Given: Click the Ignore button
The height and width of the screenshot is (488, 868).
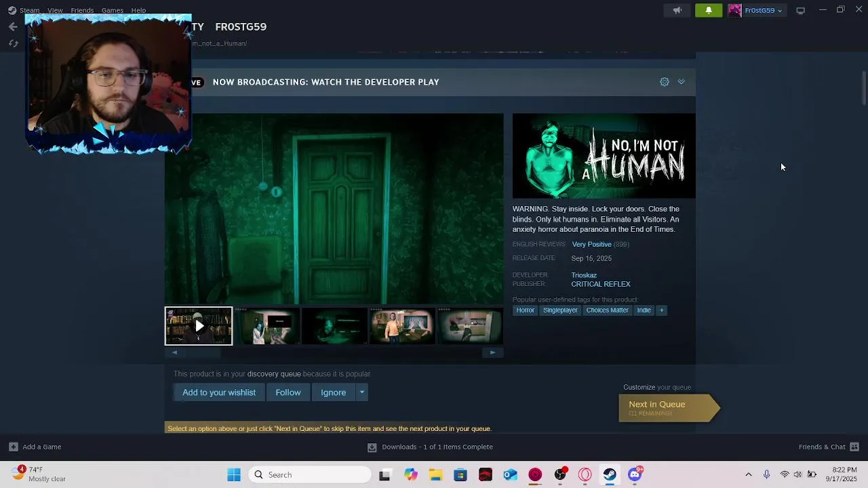Looking at the screenshot, I should (x=333, y=392).
